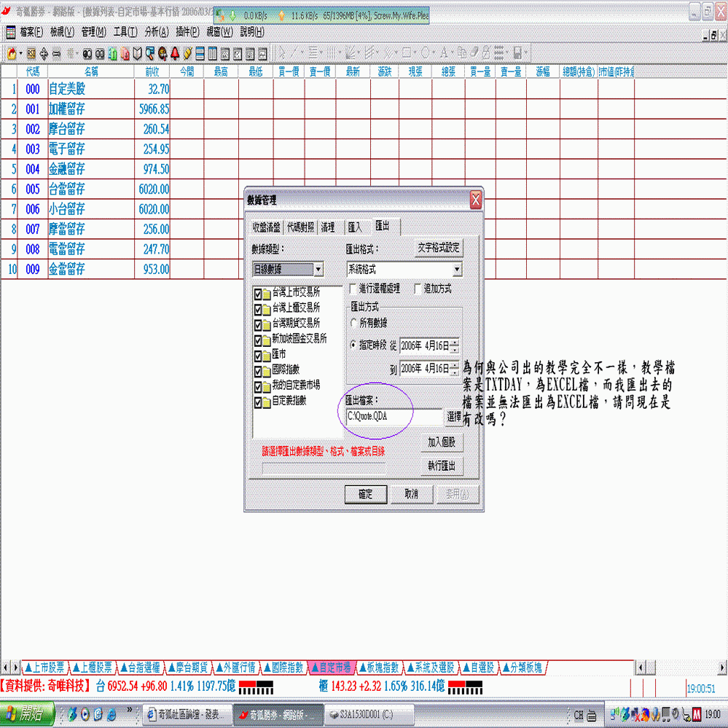728x728 pixels.
Task: Click the red alarm bell toolbar icon
Action: click(175, 53)
